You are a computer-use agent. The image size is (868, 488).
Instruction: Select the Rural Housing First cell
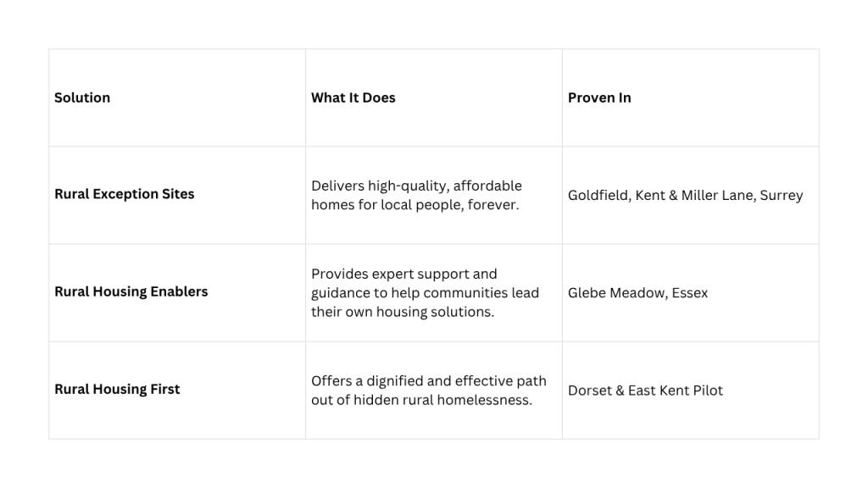click(117, 390)
